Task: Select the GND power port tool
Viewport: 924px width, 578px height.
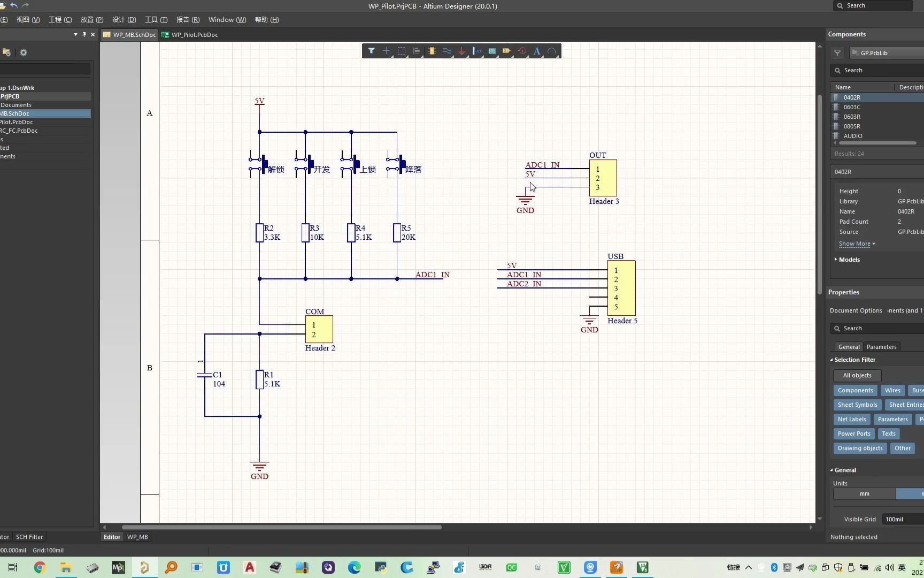Action: [461, 51]
